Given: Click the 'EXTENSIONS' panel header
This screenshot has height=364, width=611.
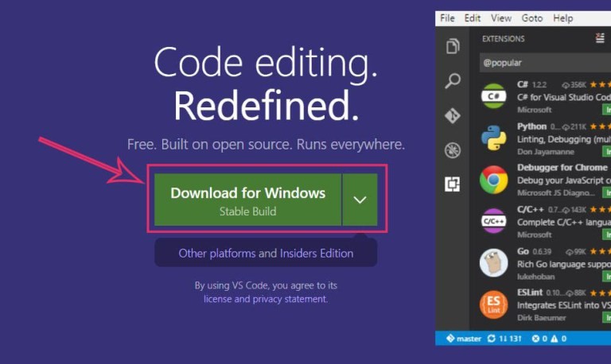Looking at the screenshot, I should [x=503, y=38].
